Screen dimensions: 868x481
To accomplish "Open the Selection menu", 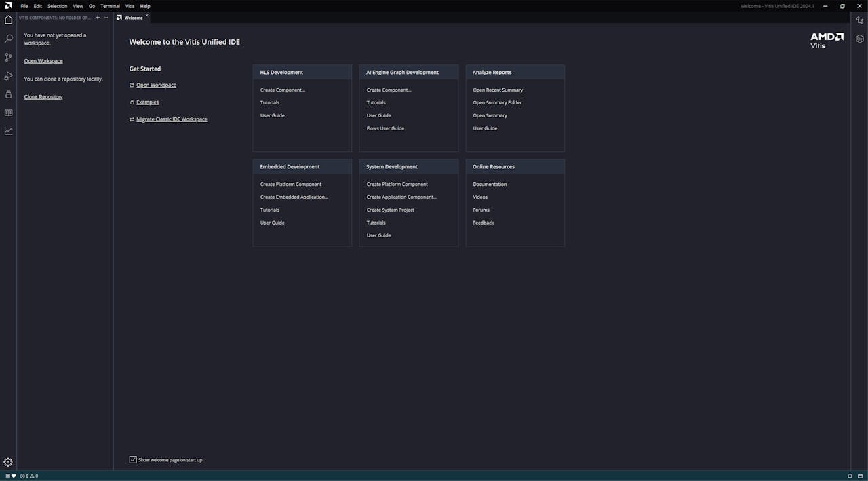I will pyautogui.click(x=58, y=6).
